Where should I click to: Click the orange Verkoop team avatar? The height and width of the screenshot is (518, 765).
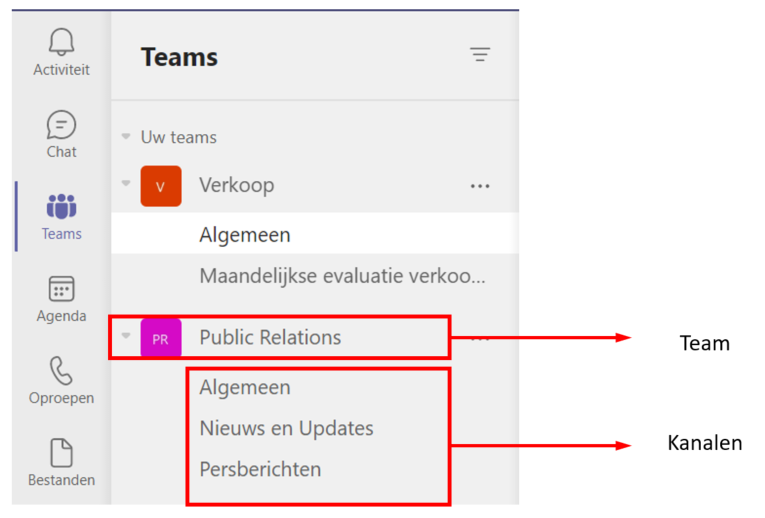tap(161, 186)
